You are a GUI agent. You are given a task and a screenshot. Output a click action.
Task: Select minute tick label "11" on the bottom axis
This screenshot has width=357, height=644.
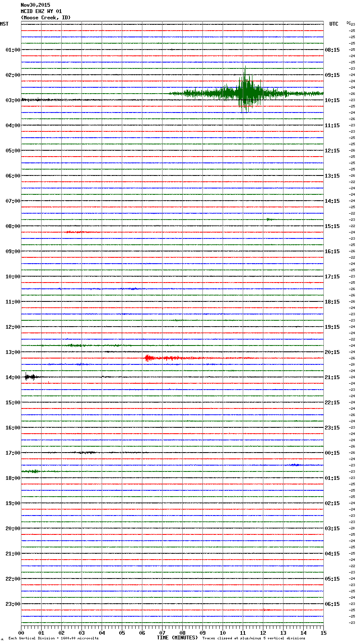pos(243,633)
